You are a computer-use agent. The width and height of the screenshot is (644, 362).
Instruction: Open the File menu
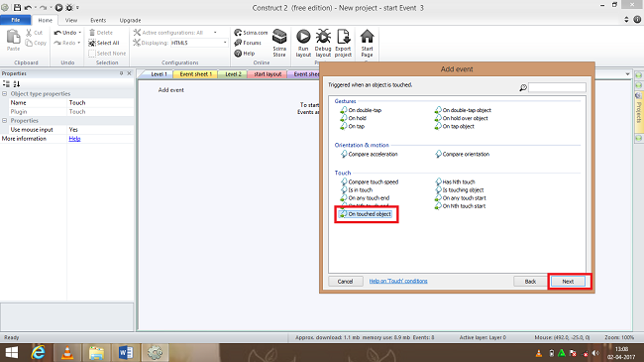coord(16,20)
